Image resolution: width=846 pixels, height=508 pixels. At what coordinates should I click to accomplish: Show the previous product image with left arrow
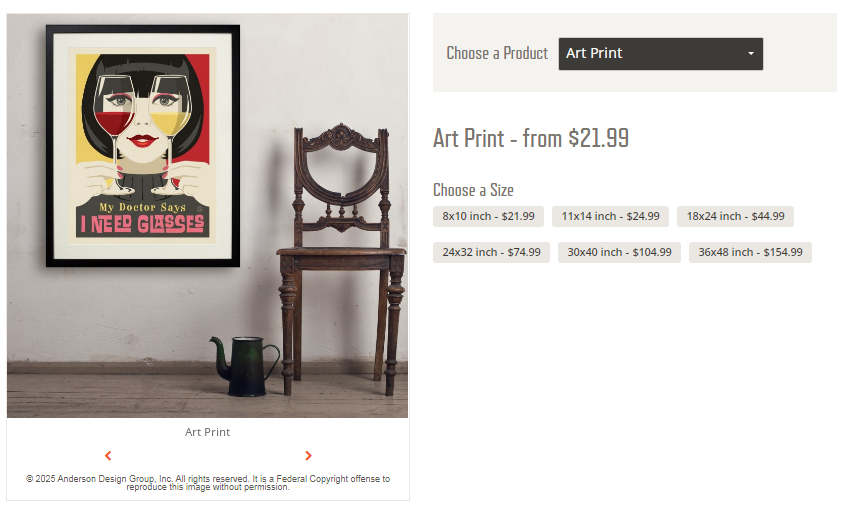click(108, 456)
